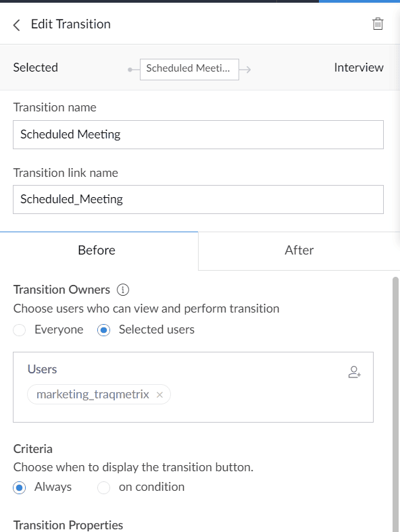Delete transition using the trash icon

[x=378, y=24]
